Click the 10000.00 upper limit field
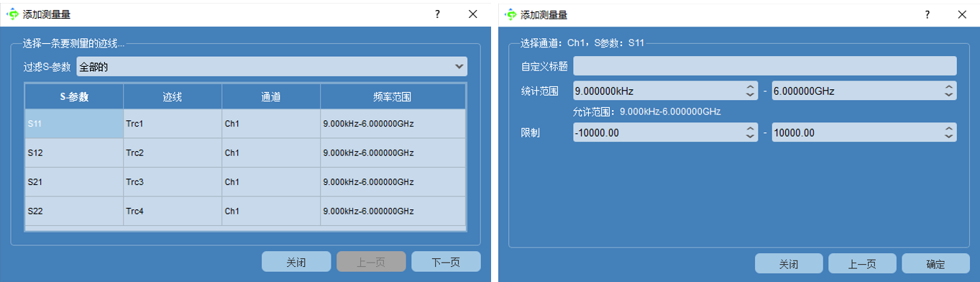The width and height of the screenshot is (980, 282). (x=864, y=132)
